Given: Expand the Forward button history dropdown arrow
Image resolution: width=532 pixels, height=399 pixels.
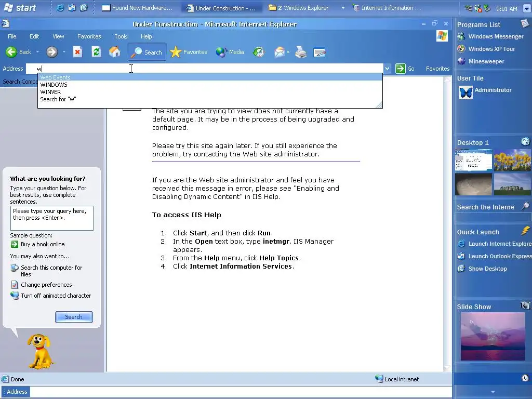Looking at the screenshot, I should [64, 52].
